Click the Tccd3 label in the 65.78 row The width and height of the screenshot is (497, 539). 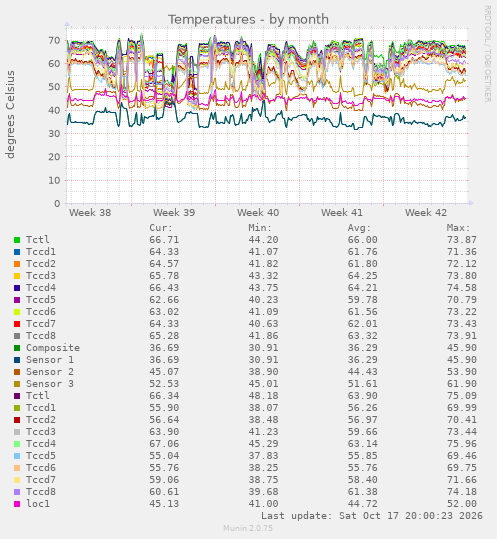tap(41, 276)
